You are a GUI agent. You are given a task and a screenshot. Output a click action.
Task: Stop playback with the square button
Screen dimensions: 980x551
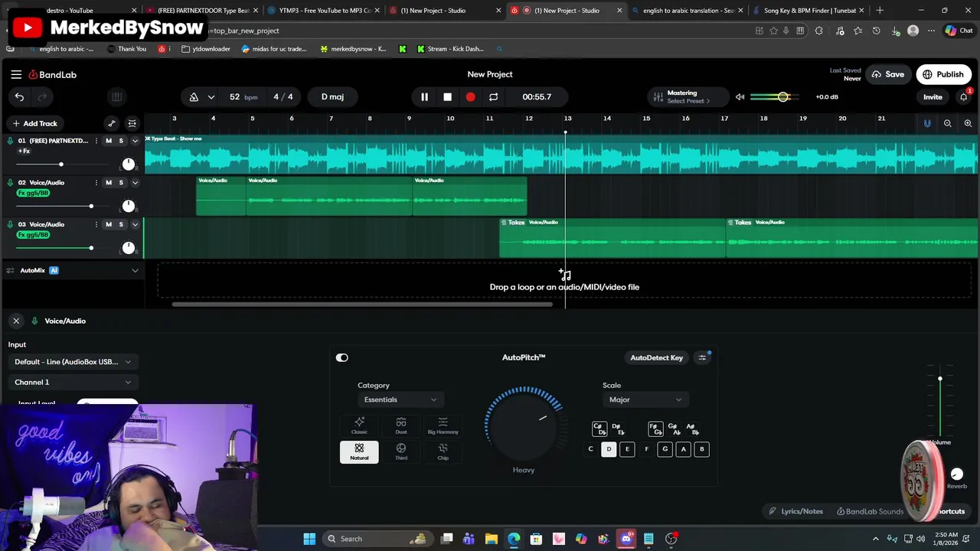point(447,97)
